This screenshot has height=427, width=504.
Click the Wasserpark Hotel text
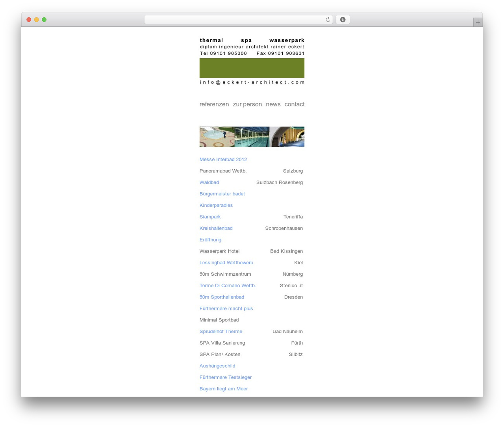[x=219, y=251]
